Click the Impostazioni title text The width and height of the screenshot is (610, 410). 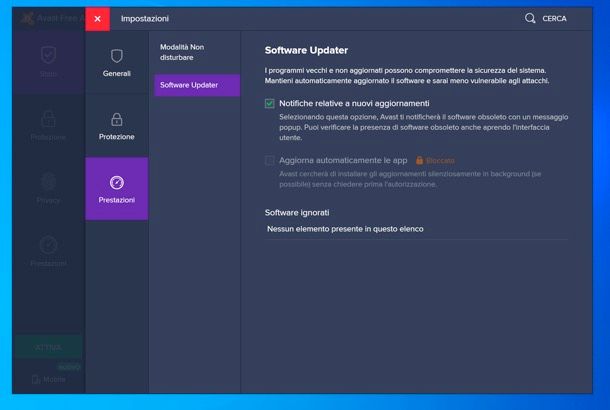click(145, 19)
